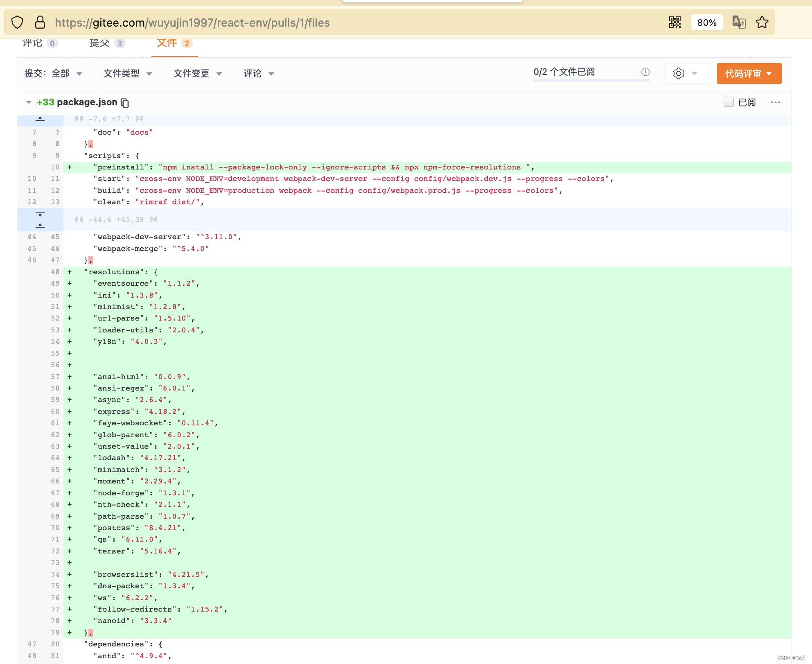Click the translate page icon
The width and height of the screenshot is (812, 664).
pos(739,23)
